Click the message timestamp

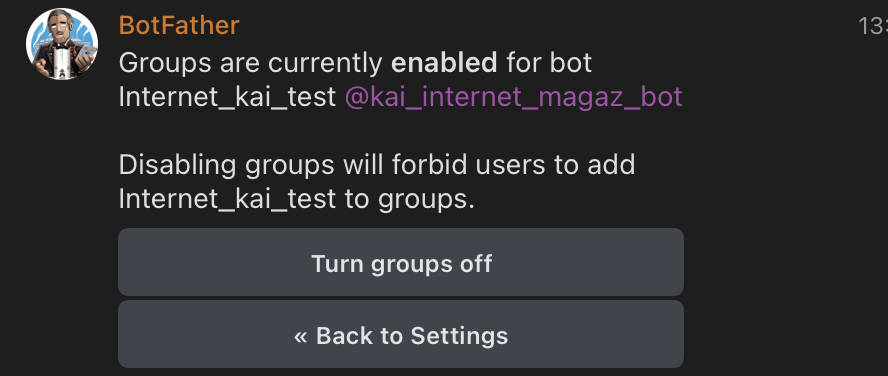(873, 26)
